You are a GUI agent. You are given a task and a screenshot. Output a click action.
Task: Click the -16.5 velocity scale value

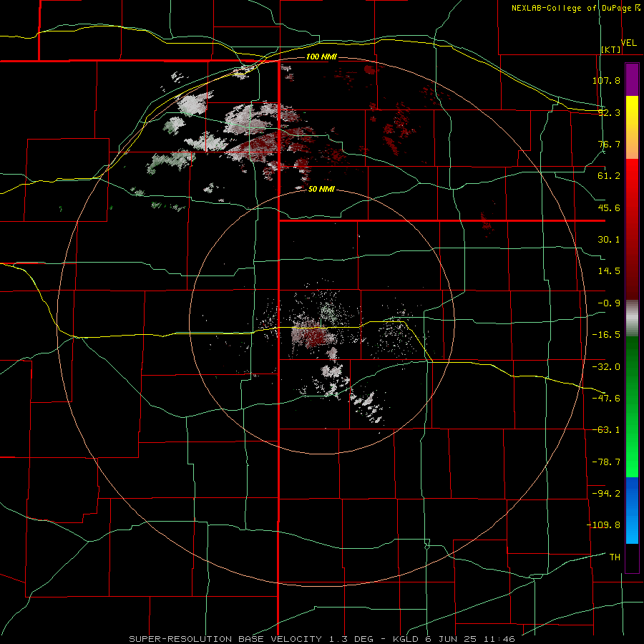click(x=606, y=335)
